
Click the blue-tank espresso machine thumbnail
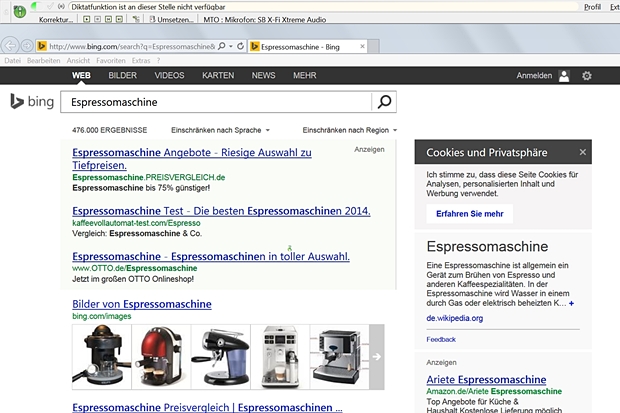point(221,357)
